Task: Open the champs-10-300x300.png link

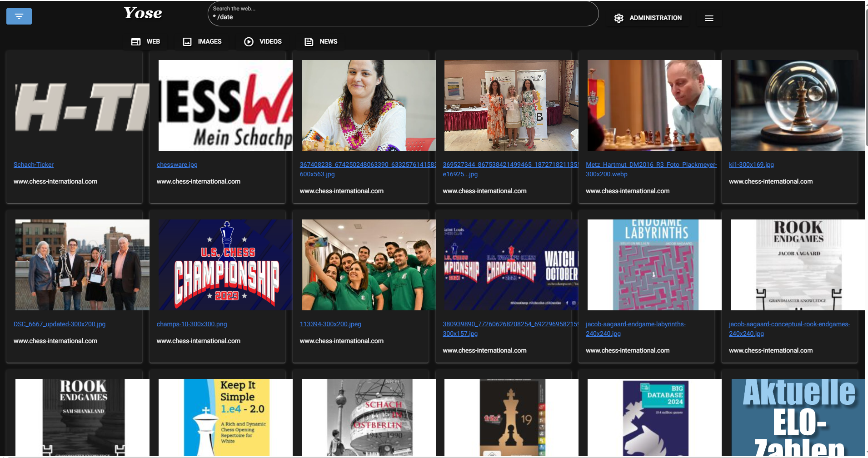Action: 192,324
